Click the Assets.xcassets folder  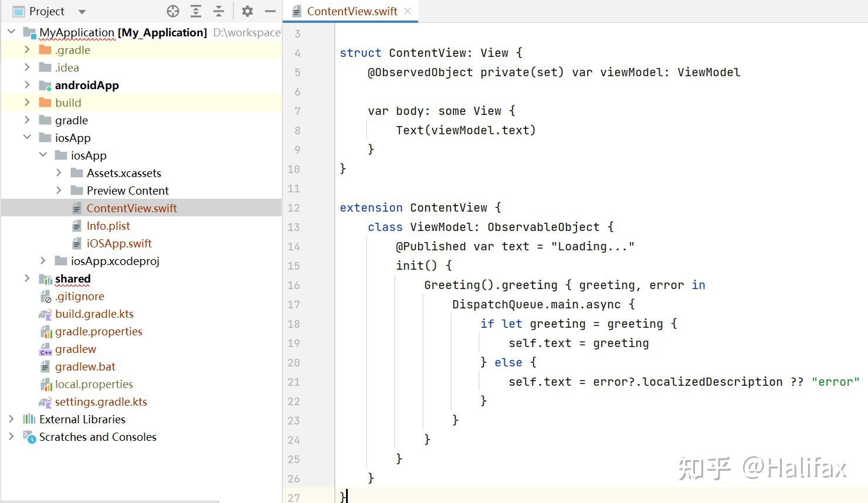[x=124, y=173]
